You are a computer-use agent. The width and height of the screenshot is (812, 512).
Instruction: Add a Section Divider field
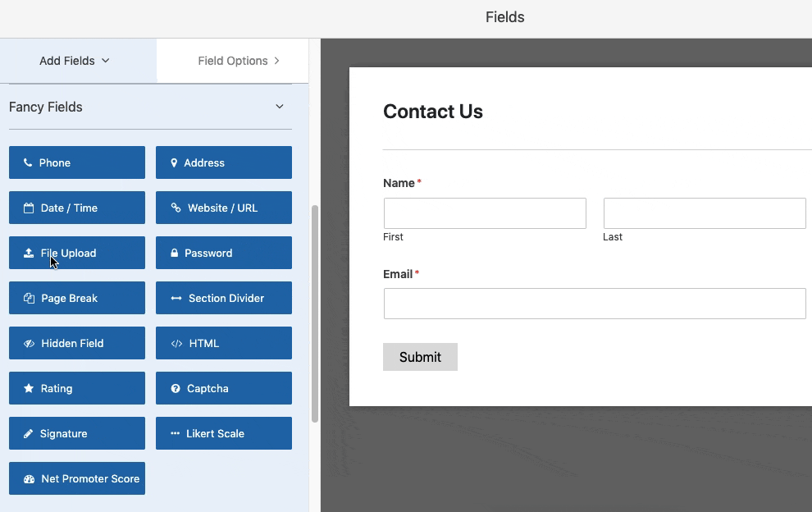pyautogui.click(x=224, y=298)
